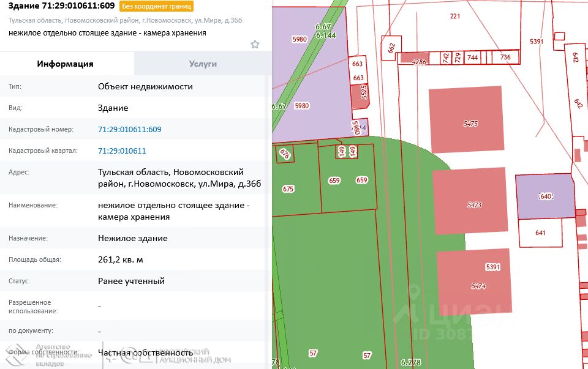Select the red building 5525 on the map
The image size is (588, 369).
(x=360, y=96)
